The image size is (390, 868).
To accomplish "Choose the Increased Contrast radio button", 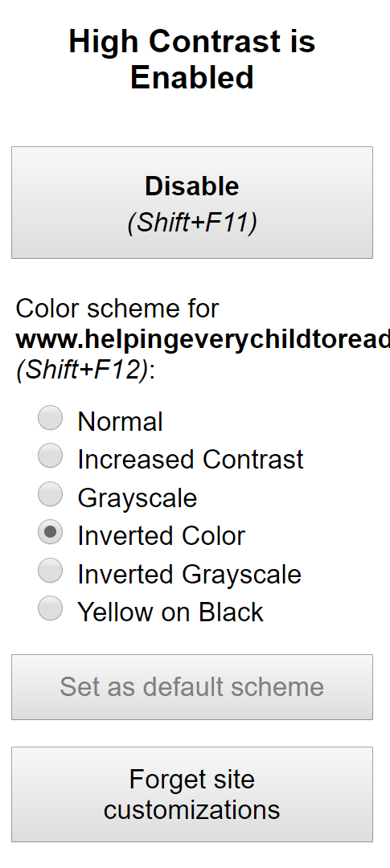I will point(50,456).
